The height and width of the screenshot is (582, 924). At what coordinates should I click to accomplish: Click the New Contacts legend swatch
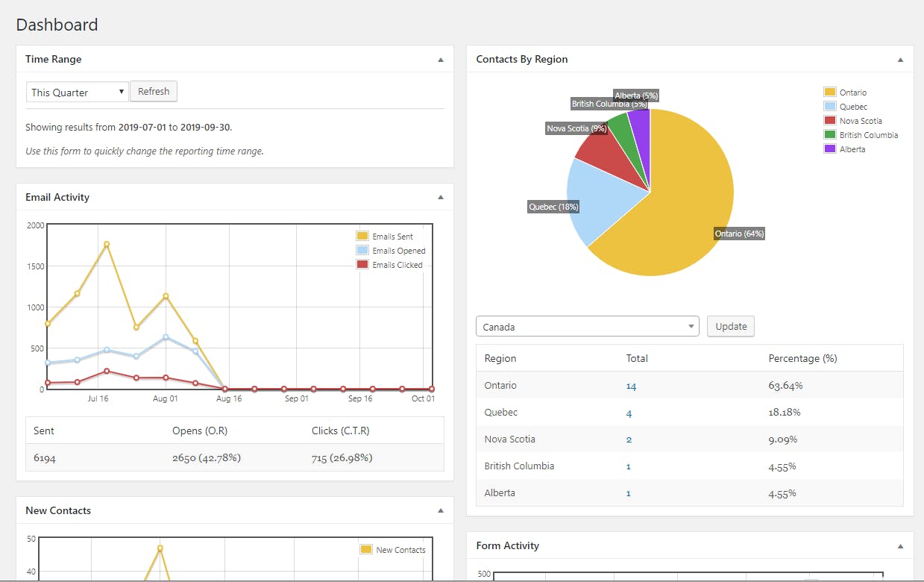click(x=366, y=549)
